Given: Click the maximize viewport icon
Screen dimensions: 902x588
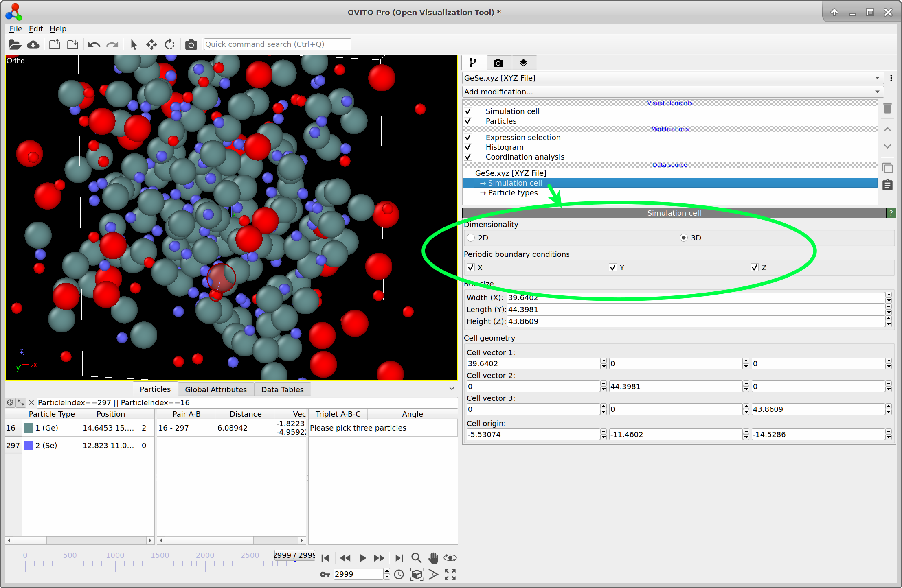Looking at the screenshot, I should click(x=450, y=574).
